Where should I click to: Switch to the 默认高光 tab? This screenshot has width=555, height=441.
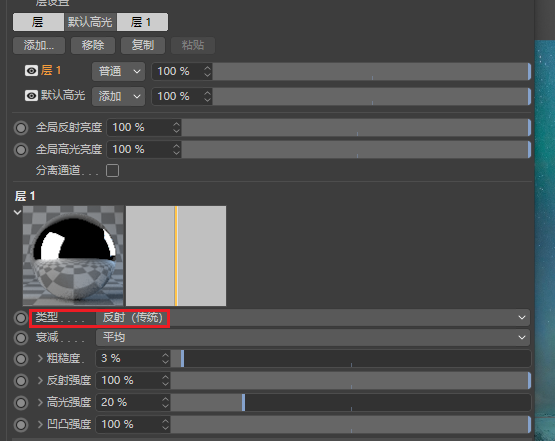[x=90, y=22]
